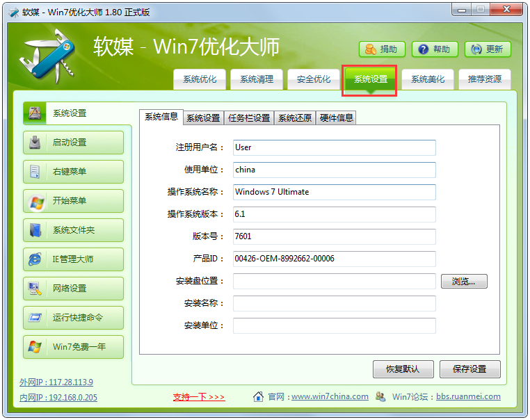Click the empty 安装单位 field
Image resolution: width=530 pixels, height=420 pixels.
point(335,325)
